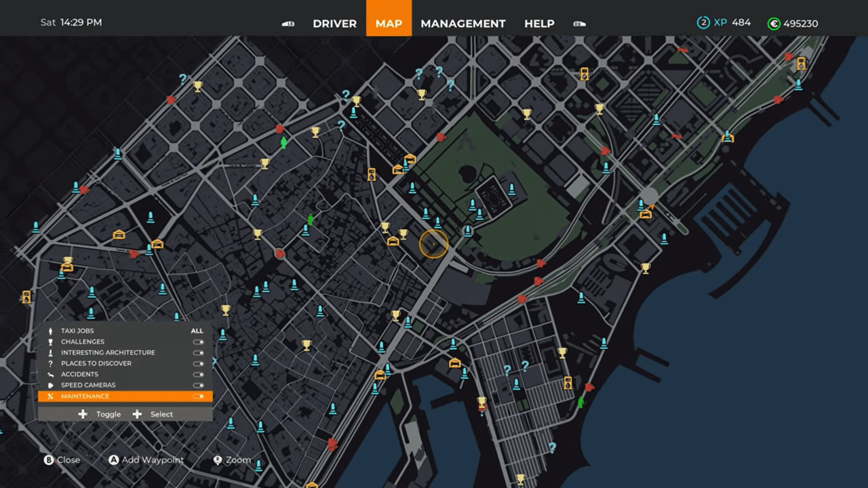Select the TAXI JOBS row label
The height and width of the screenshot is (488, 868).
tap(77, 331)
